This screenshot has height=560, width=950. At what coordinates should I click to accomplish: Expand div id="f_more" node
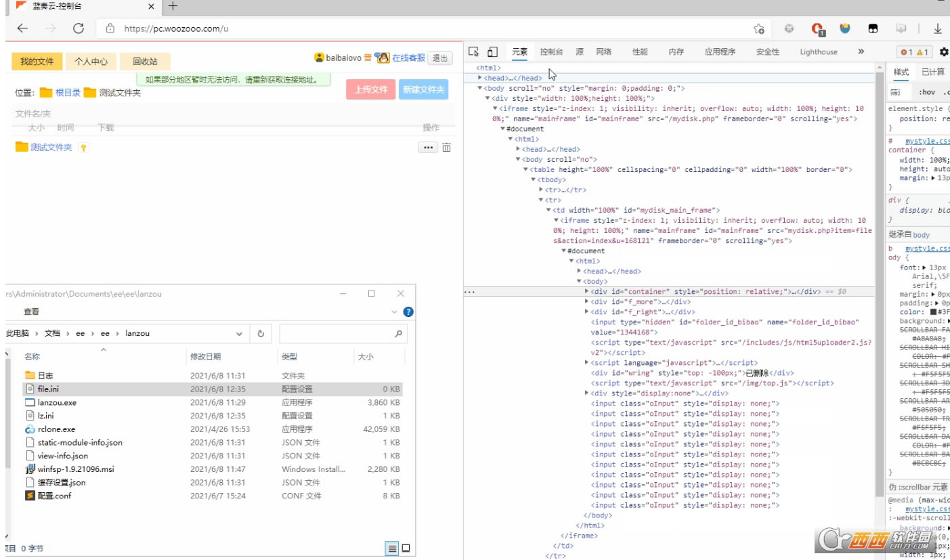tap(586, 301)
